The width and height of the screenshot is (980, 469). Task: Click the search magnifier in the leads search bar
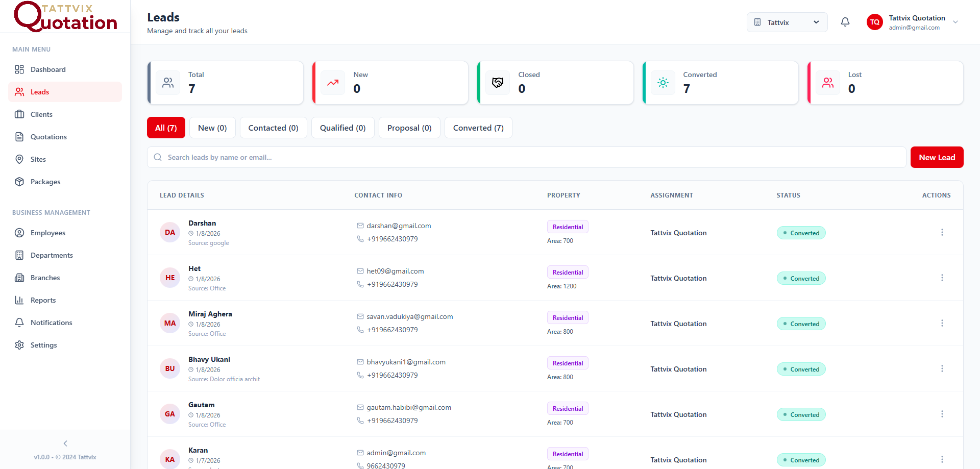coord(158,157)
